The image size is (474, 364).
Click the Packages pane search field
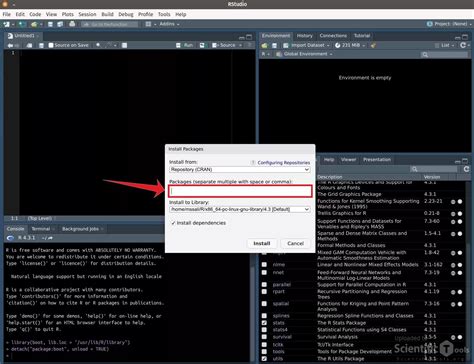pos(434,169)
